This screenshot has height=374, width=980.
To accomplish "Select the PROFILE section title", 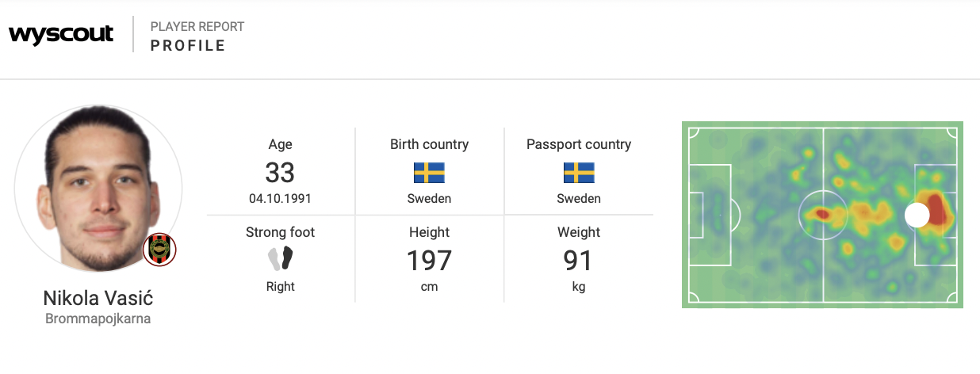I will pos(189,46).
